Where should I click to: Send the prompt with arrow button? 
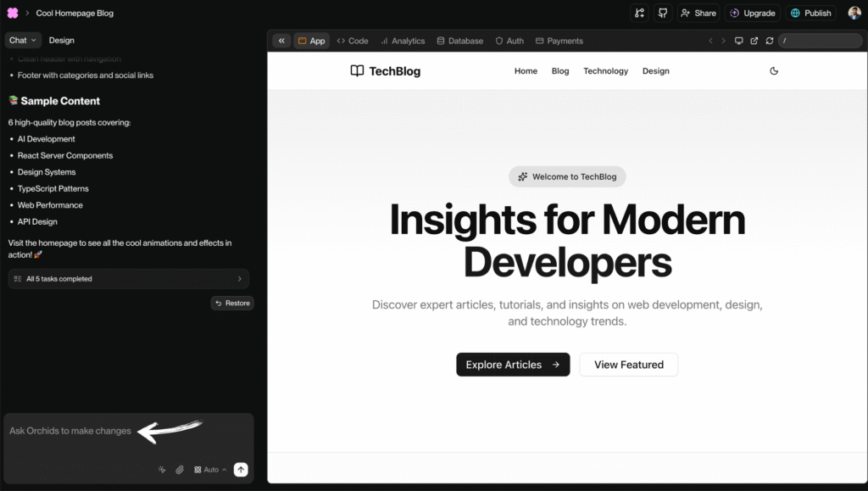click(x=241, y=470)
